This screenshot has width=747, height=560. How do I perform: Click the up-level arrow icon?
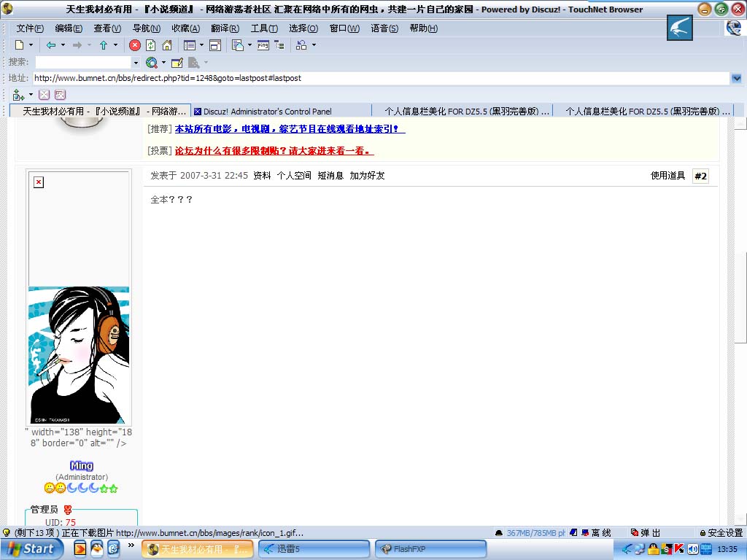pos(104,45)
